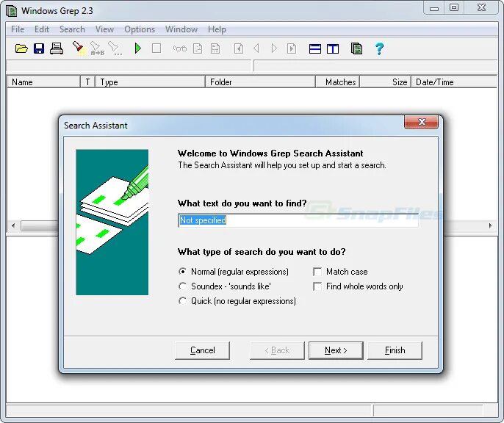Open the Edit menu
The image size is (504, 423).
coord(42,29)
